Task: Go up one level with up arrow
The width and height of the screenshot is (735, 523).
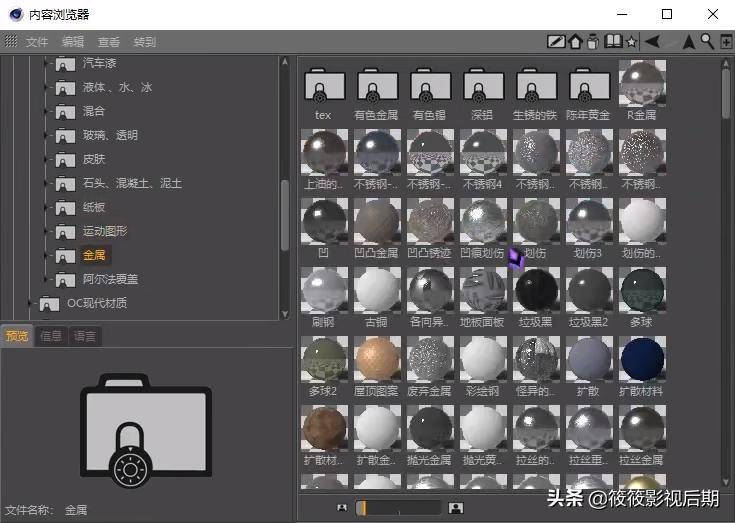Action: (x=689, y=42)
